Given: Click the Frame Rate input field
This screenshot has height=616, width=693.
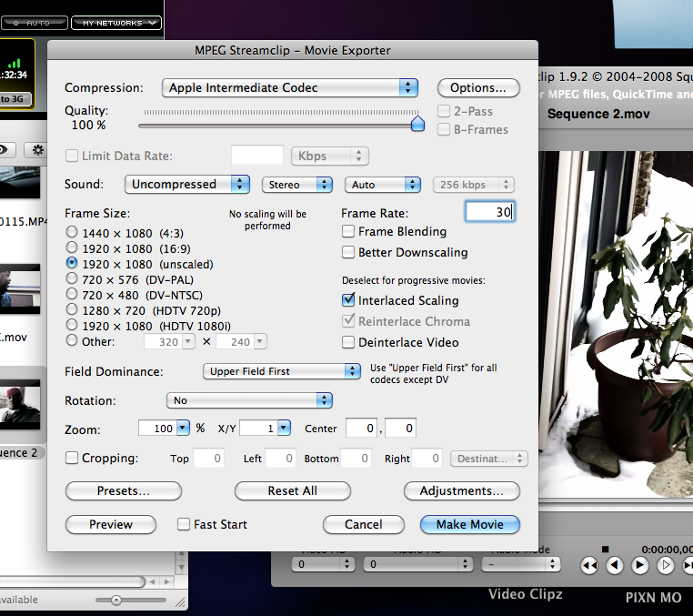Looking at the screenshot, I should coord(489,212).
